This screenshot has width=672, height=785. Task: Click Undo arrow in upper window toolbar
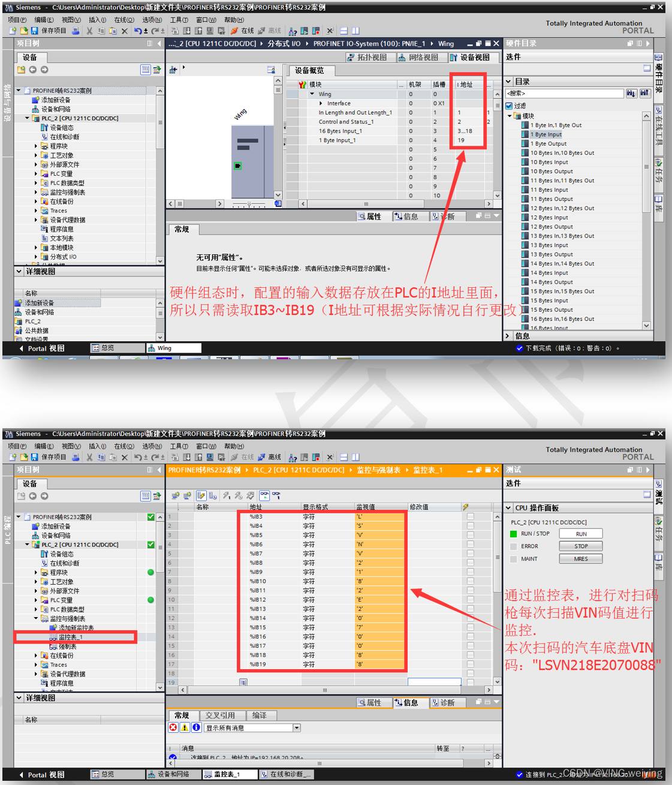click(x=138, y=31)
